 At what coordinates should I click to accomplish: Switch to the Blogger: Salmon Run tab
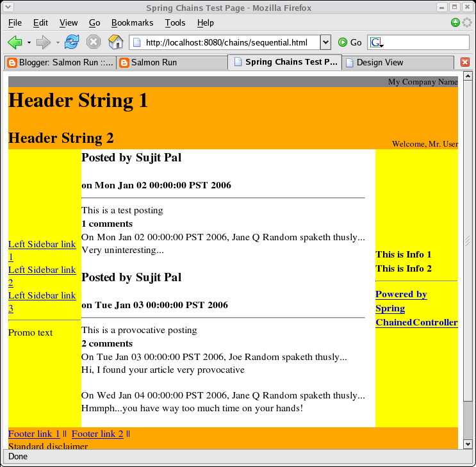(60, 63)
